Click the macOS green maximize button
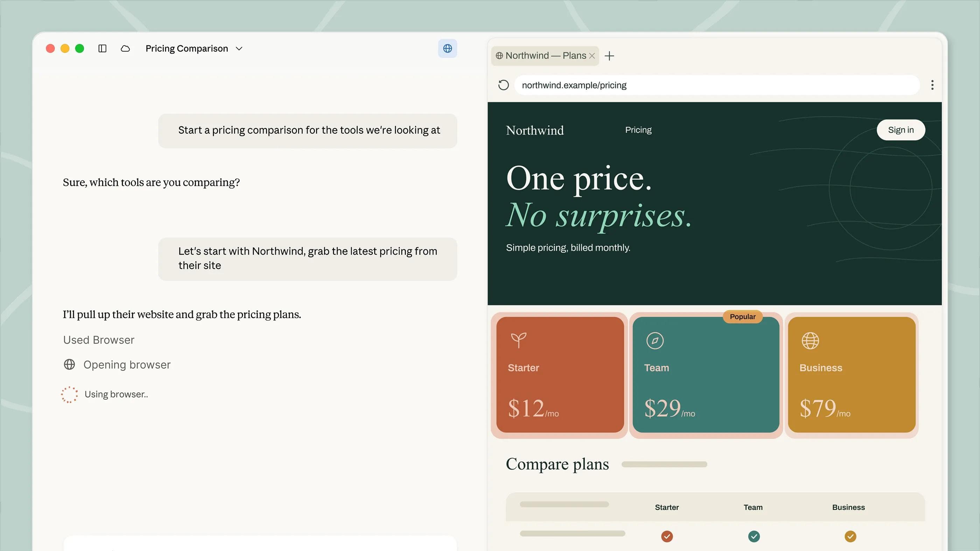980x551 pixels. (x=79, y=48)
